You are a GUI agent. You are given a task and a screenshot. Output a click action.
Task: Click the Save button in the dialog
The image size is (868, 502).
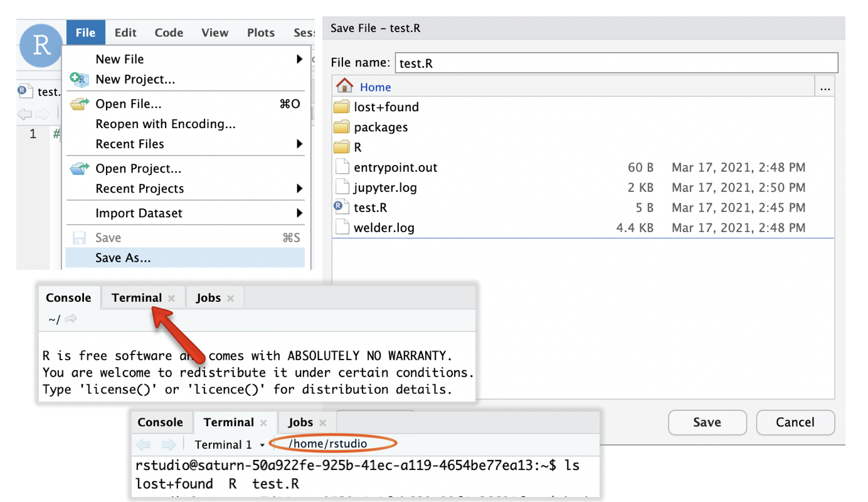[707, 422]
